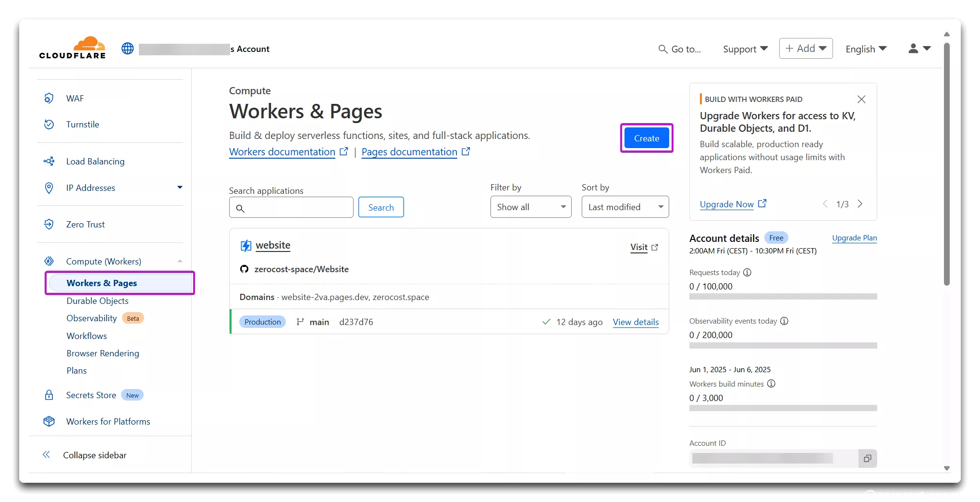Image resolution: width=980 pixels, height=502 pixels.
Task: Close the Build with Workers Paid card
Action: pos(861,99)
